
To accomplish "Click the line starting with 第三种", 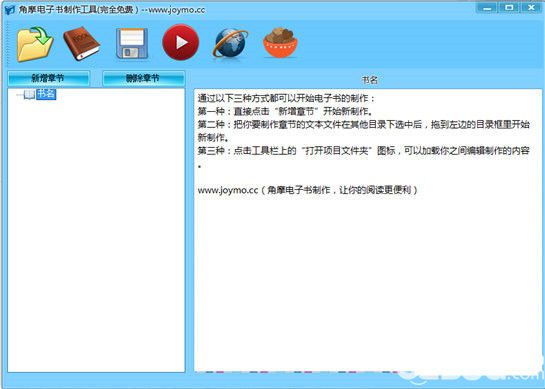I will [x=364, y=151].
